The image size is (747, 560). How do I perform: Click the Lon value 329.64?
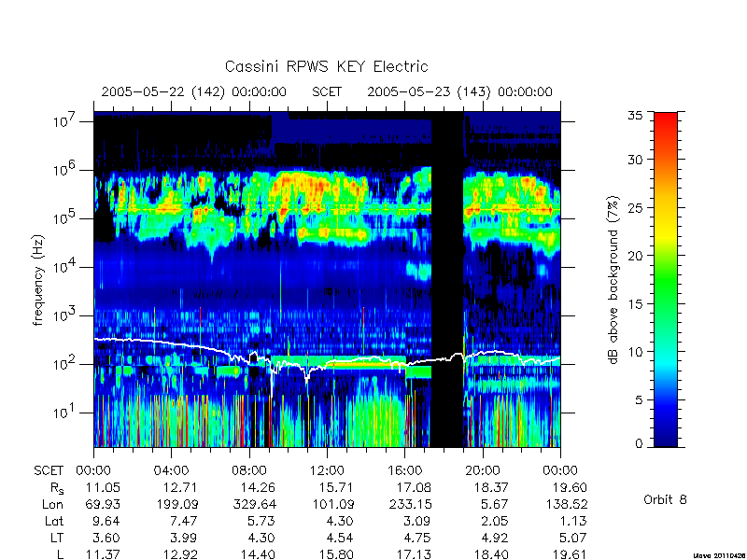tap(254, 504)
